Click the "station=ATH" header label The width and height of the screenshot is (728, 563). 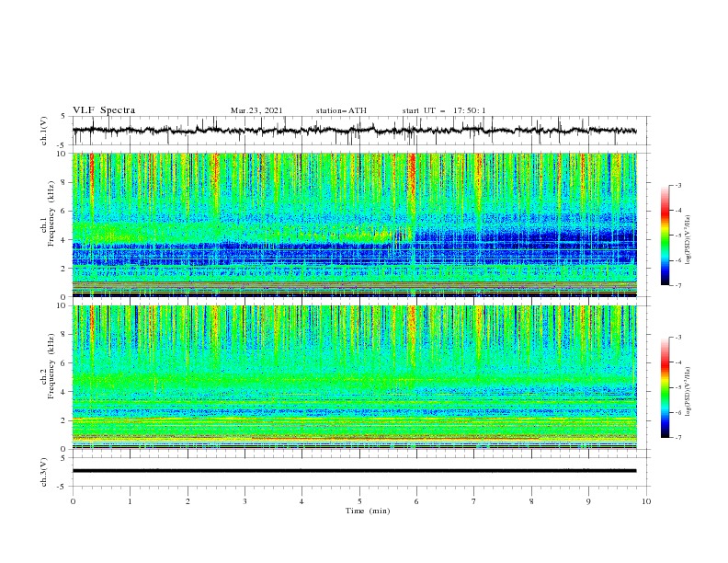click(x=341, y=110)
